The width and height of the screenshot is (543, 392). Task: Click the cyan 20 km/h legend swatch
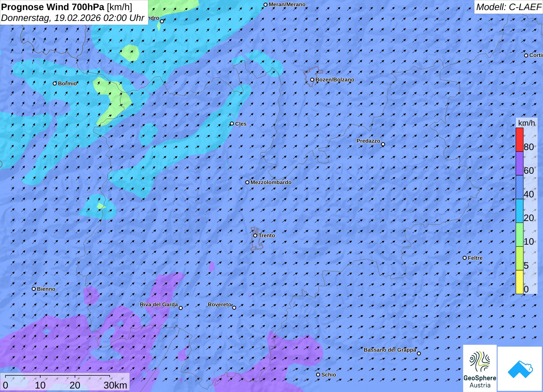[x=519, y=211]
